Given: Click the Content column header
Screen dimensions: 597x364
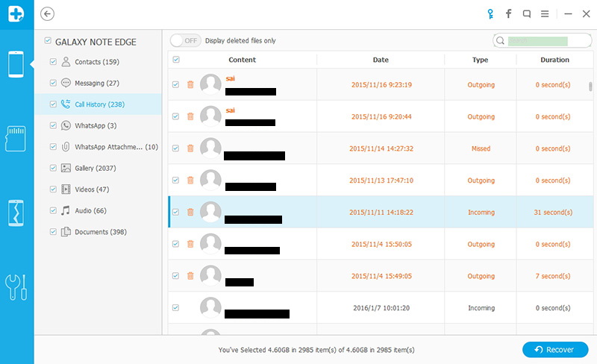Looking at the screenshot, I should tap(242, 60).
